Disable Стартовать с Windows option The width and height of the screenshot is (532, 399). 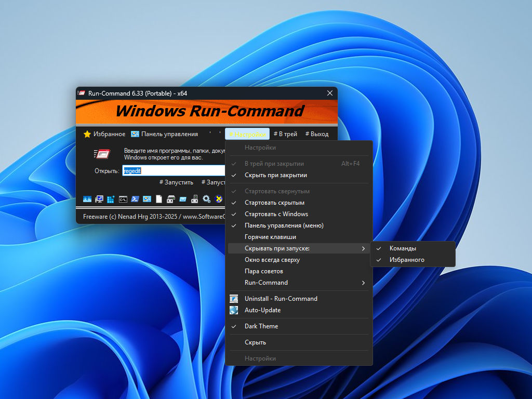276,214
